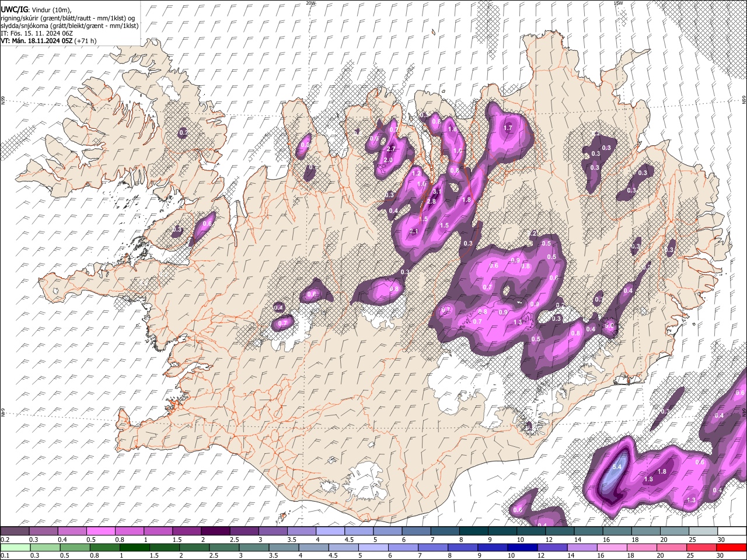
Task: Click the 1.2 snowfall value on the map
Action: coord(416,174)
